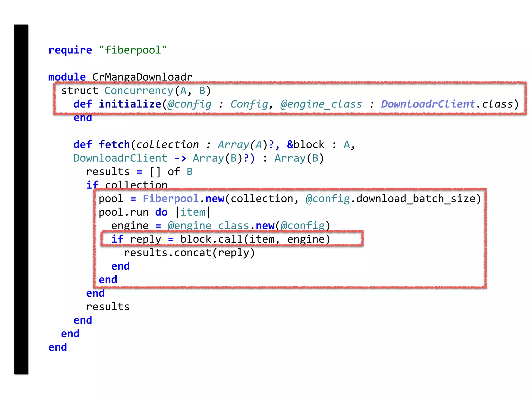Click the engine = @engine_class.new(@config) line

[x=221, y=225]
